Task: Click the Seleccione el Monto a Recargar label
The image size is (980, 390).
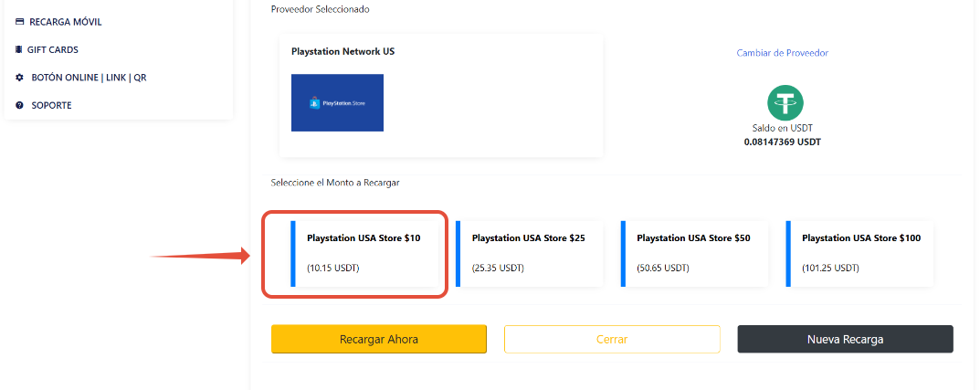Action: tap(335, 183)
